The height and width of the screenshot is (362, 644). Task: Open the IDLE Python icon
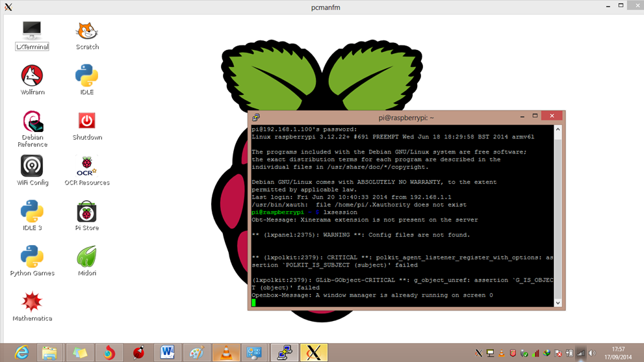86,80
